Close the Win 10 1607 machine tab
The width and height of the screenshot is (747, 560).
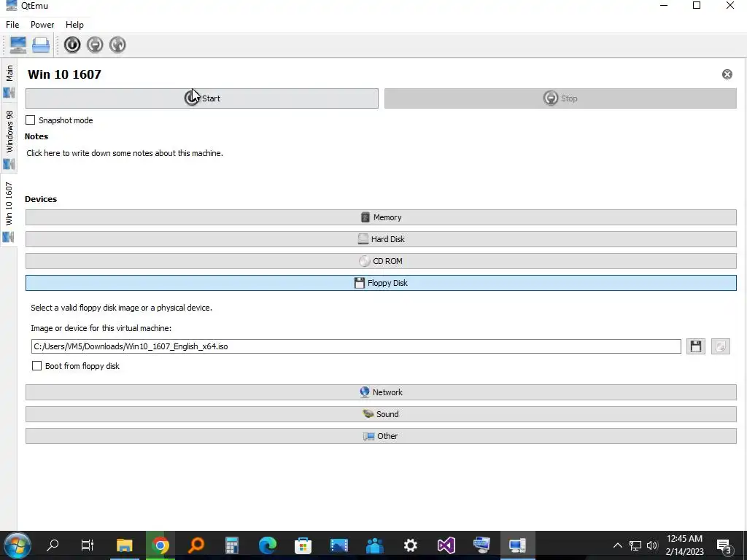727,74
